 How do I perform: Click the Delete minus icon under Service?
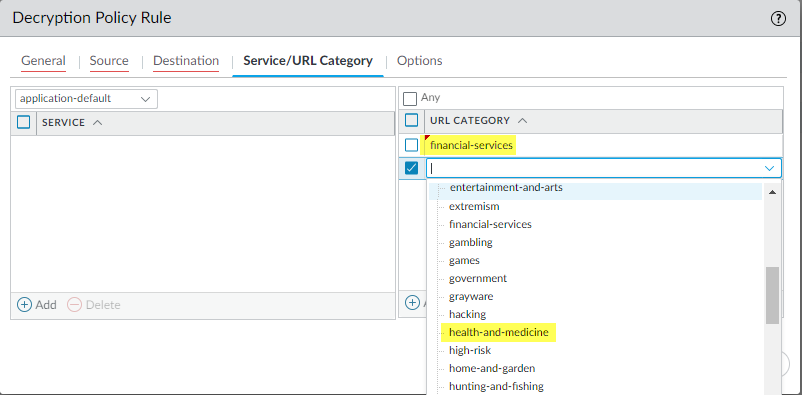pyautogui.click(x=75, y=304)
